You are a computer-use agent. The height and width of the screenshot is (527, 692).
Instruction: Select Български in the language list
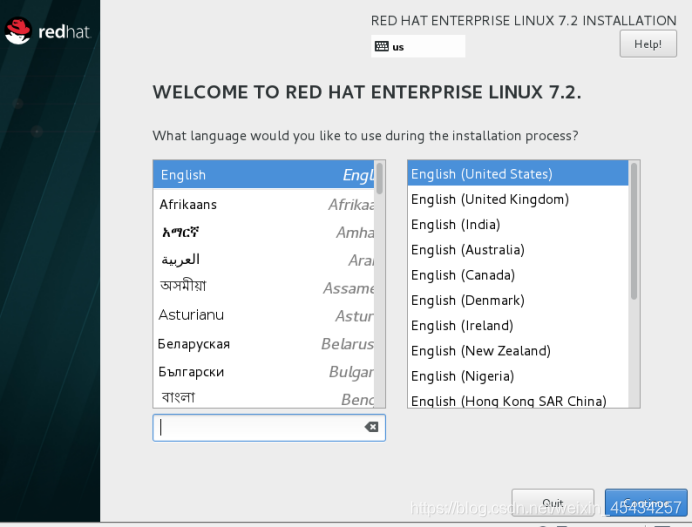(x=263, y=371)
